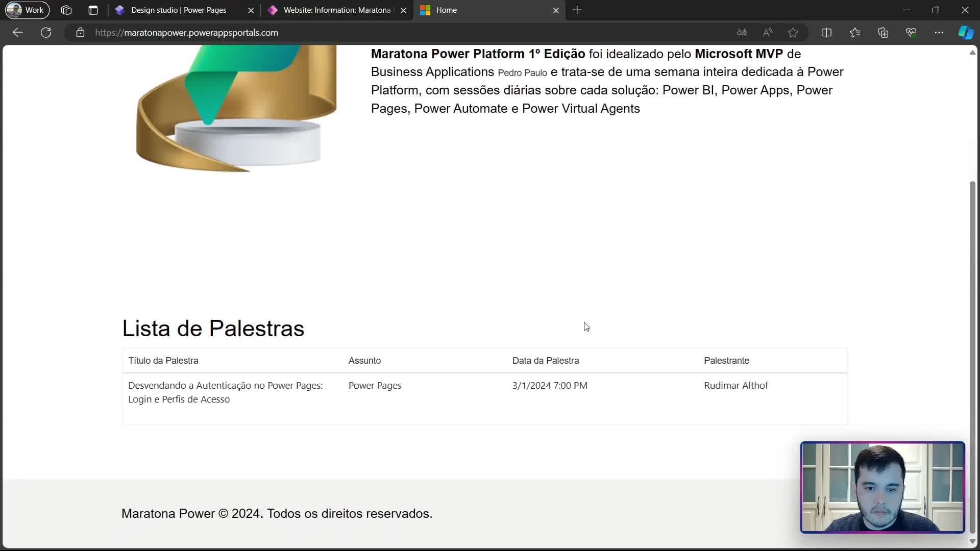
Task: Open the Copilot sidebar
Action: pyautogui.click(x=966, y=32)
